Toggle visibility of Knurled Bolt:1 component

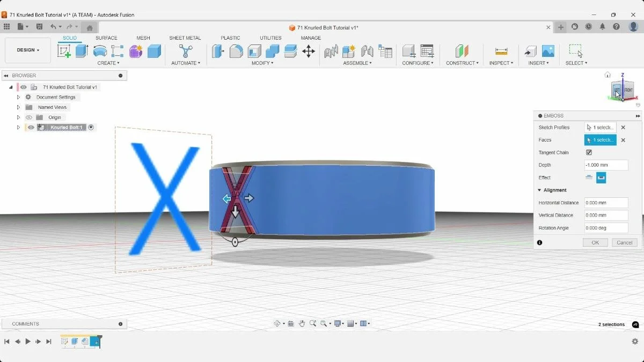[x=31, y=128]
